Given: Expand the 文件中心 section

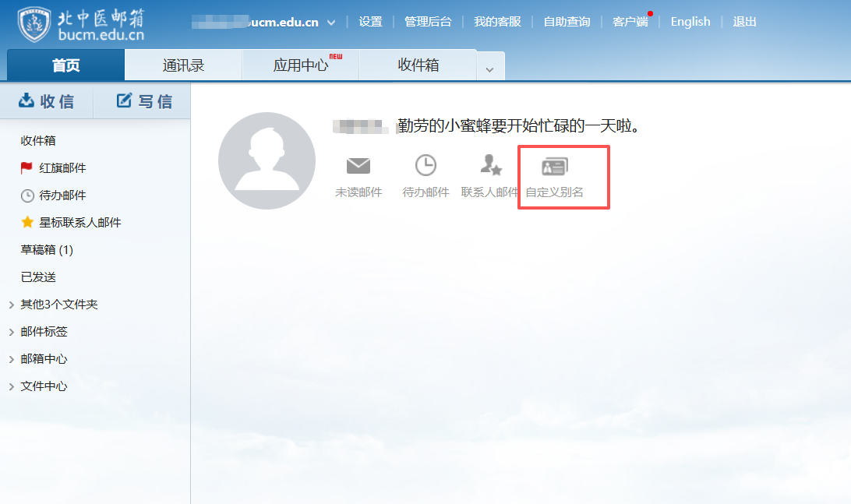Looking at the screenshot, I should (12, 386).
